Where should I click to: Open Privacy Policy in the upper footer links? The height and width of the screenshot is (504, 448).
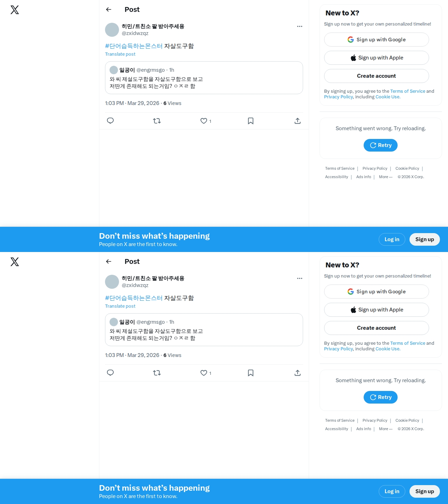(x=375, y=168)
